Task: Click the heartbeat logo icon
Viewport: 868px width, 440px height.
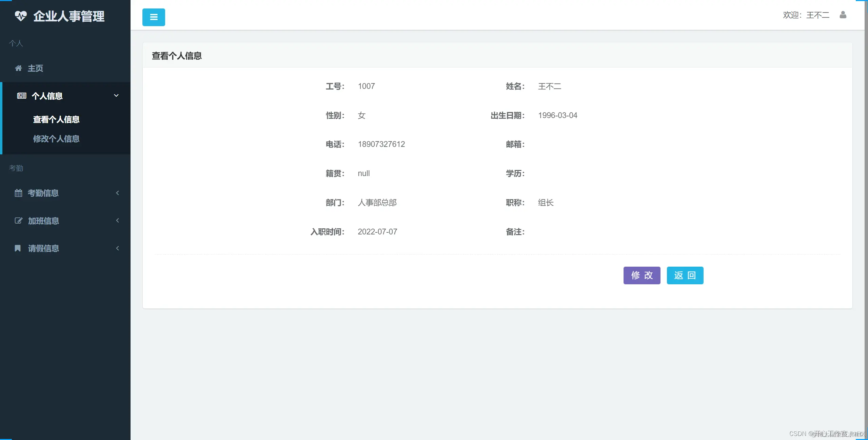Action: (x=21, y=16)
